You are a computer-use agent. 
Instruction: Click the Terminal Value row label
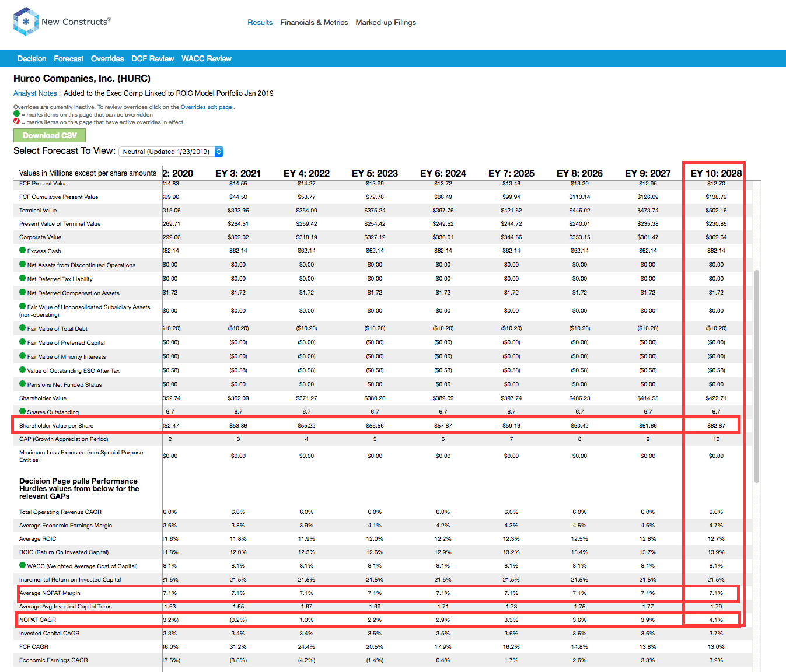38,210
